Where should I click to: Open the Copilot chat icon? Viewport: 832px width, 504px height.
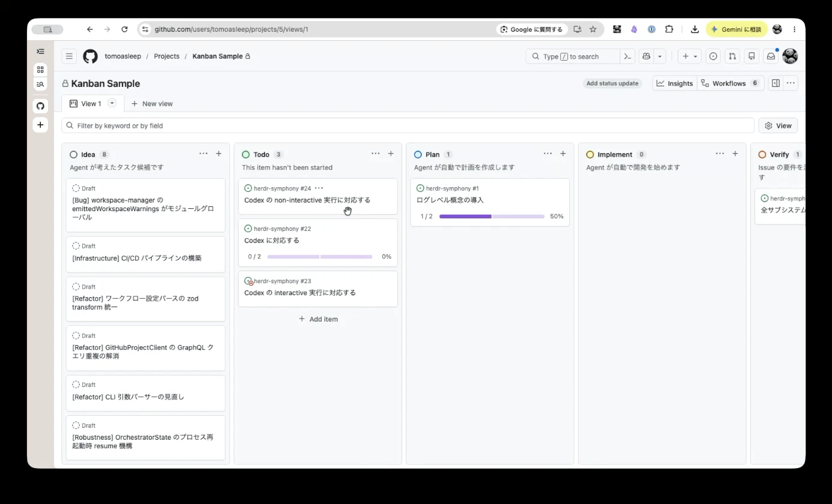tap(646, 56)
